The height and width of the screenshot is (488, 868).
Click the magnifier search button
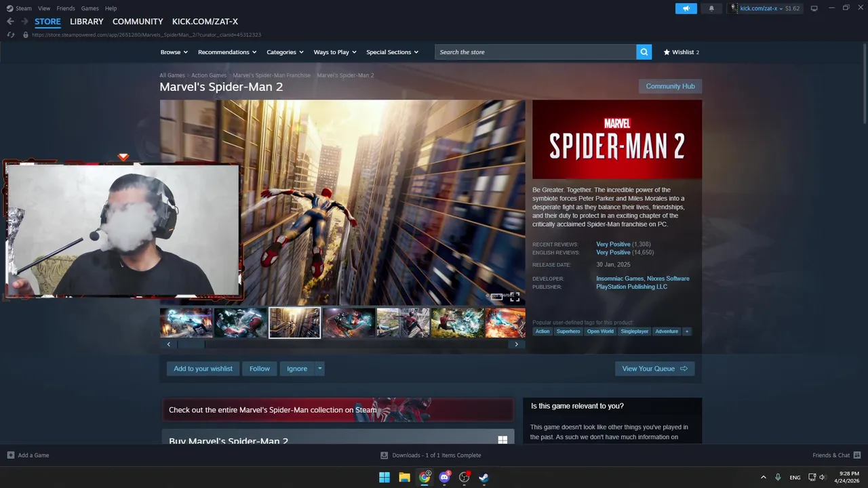click(644, 52)
